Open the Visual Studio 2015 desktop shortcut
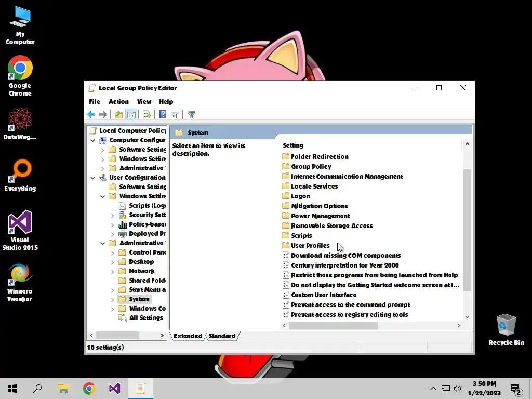Image resolution: width=532 pixels, height=399 pixels. tap(20, 230)
